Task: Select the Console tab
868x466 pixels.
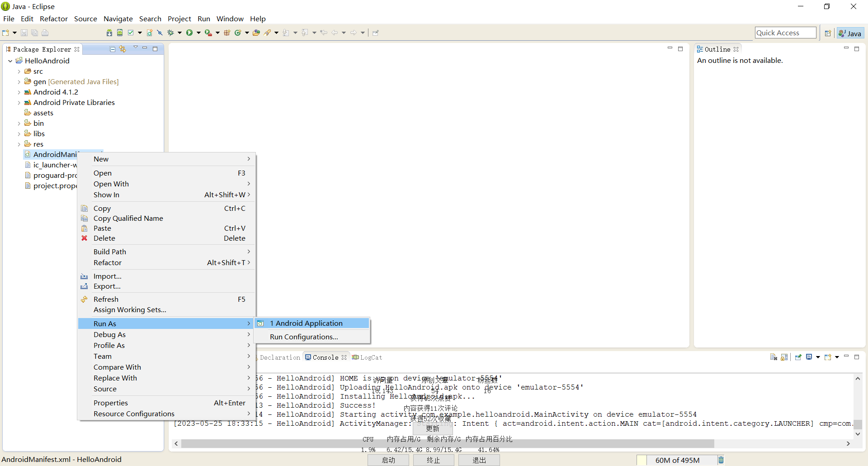Action: click(325, 357)
